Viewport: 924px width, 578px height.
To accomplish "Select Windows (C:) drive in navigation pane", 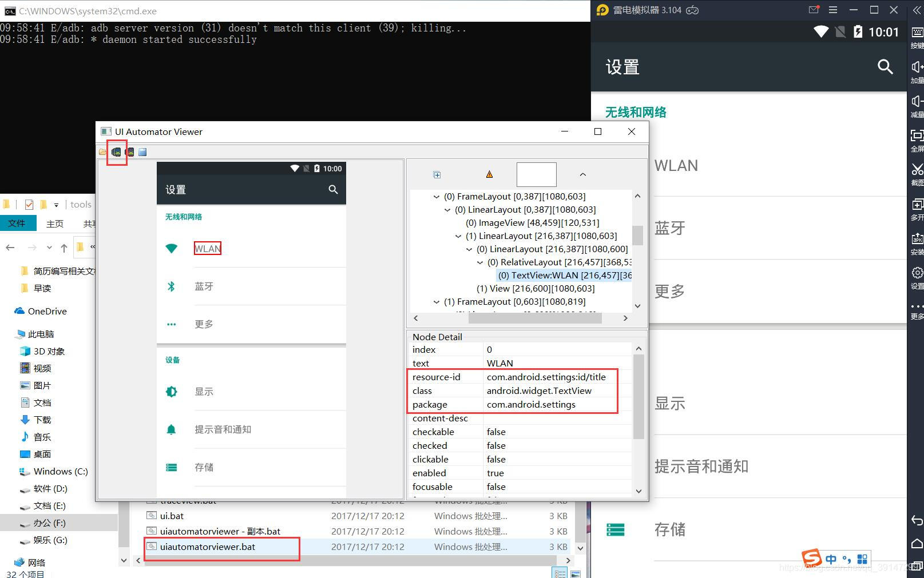I will [61, 471].
